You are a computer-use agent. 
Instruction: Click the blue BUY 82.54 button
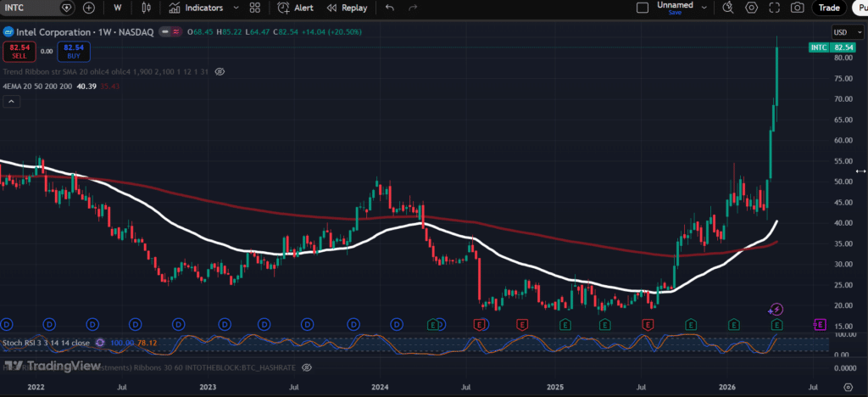74,52
